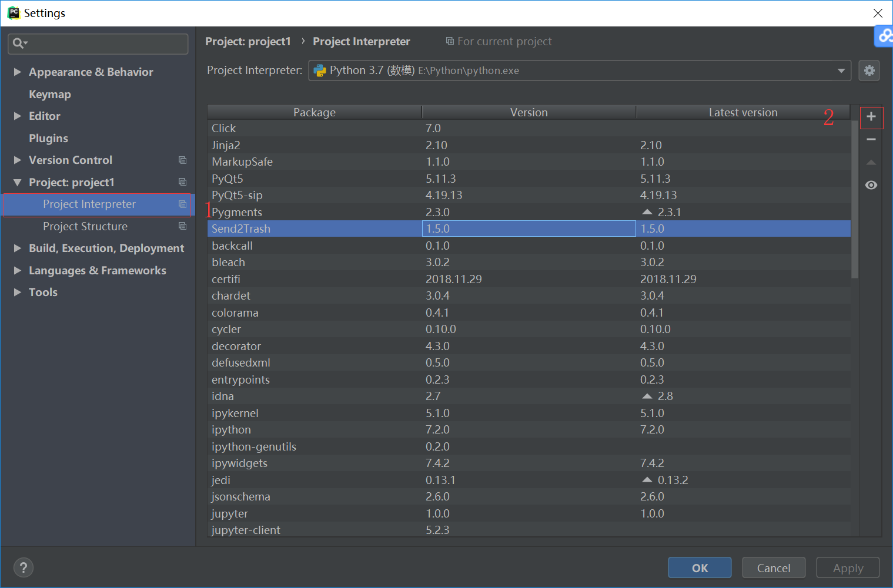The width and height of the screenshot is (893, 588).
Task: Click the Apply button
Action: (x=848, y=567)
